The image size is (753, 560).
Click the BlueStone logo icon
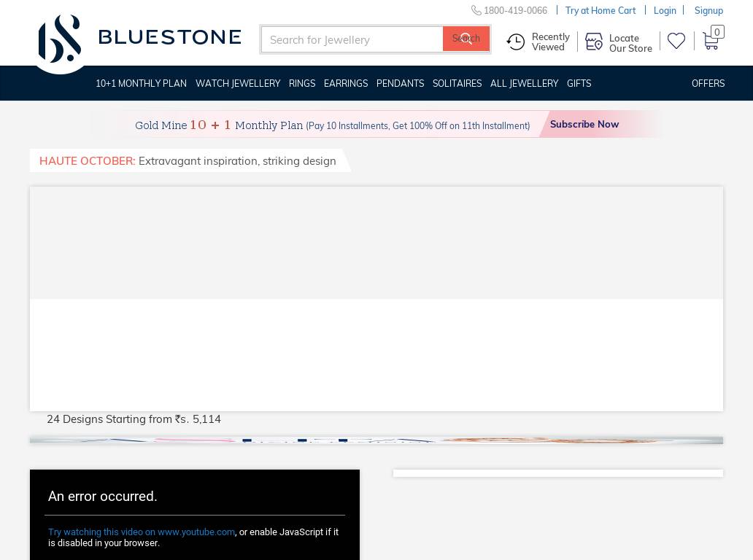60,39
